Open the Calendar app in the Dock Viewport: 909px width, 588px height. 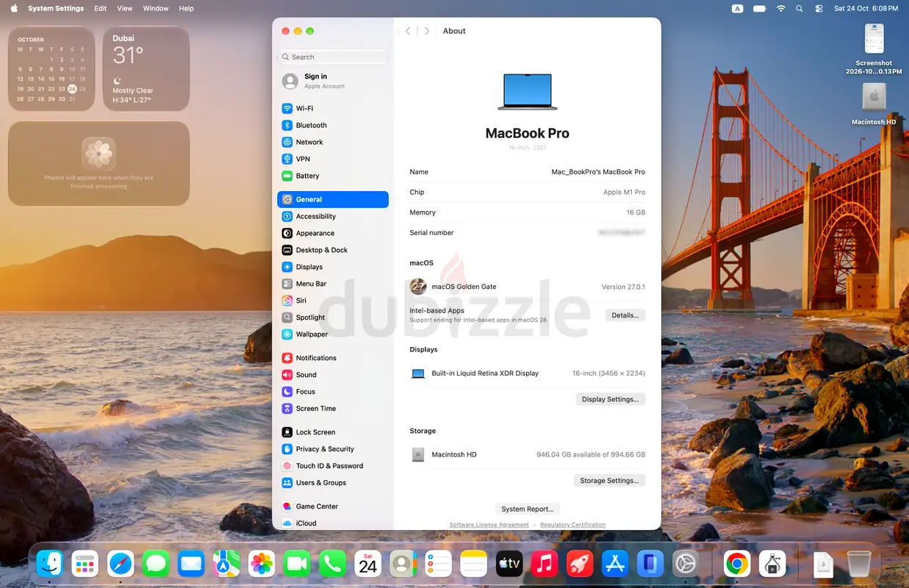click(x=368, y=564)
